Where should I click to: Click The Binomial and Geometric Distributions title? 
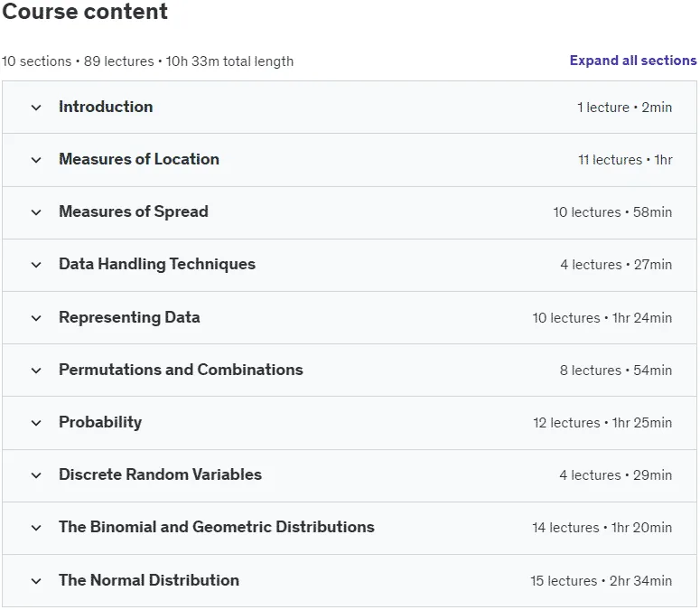(x=217, y=527)
